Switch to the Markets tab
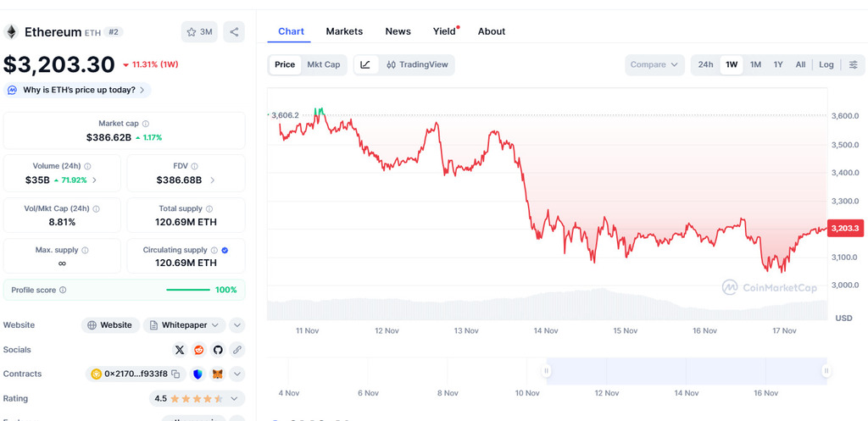This screenshot has width=868, height=421. pos(344,31)
